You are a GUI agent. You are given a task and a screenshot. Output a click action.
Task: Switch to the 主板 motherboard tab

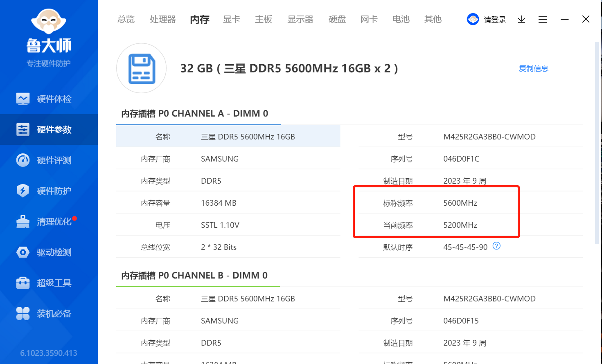coord(264,19)
